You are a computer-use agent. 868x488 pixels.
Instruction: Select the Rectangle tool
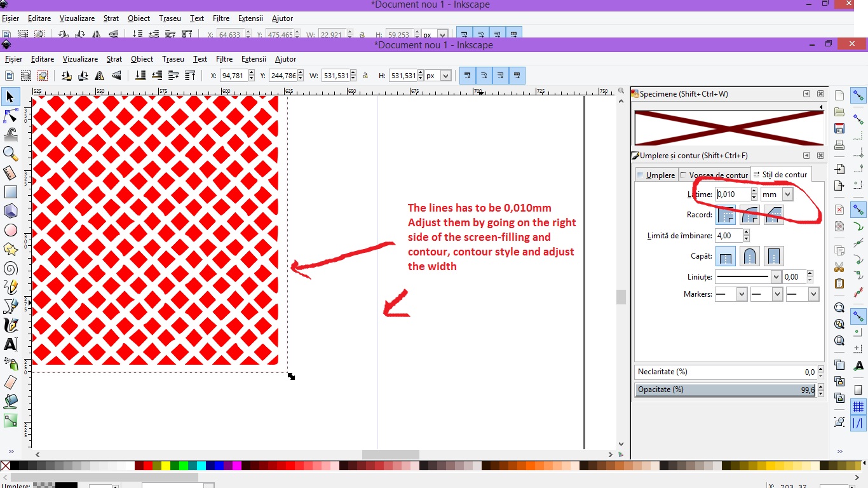tap(10, 192)
